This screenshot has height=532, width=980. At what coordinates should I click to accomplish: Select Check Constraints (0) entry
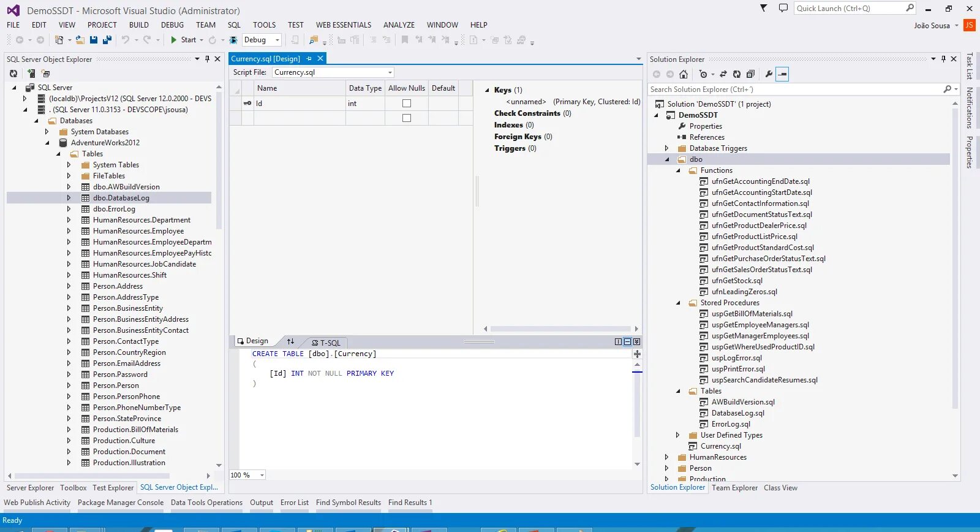point(532,113)
